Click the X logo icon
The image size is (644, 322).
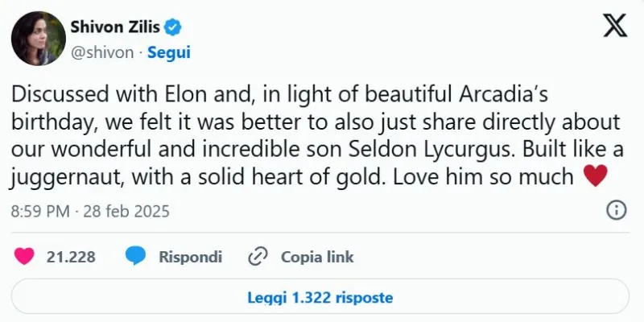point(615,27)
